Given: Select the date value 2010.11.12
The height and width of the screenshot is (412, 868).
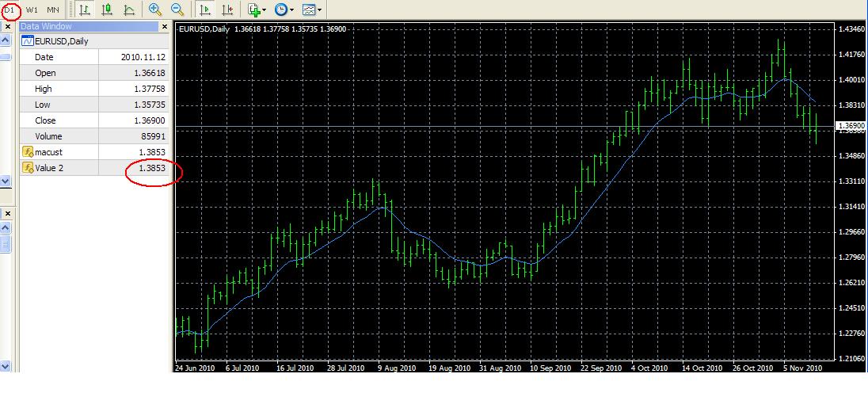Looking at the screenshot, I should pos(143,57).
